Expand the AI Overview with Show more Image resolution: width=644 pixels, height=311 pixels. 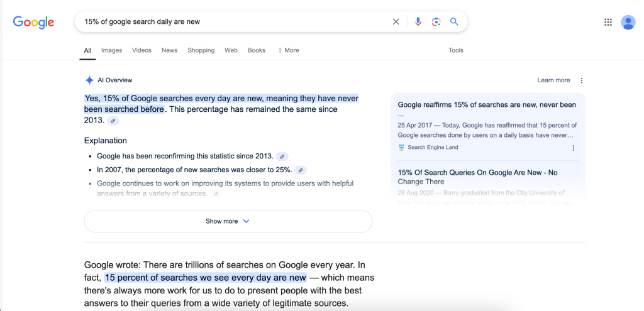[228, 221]
